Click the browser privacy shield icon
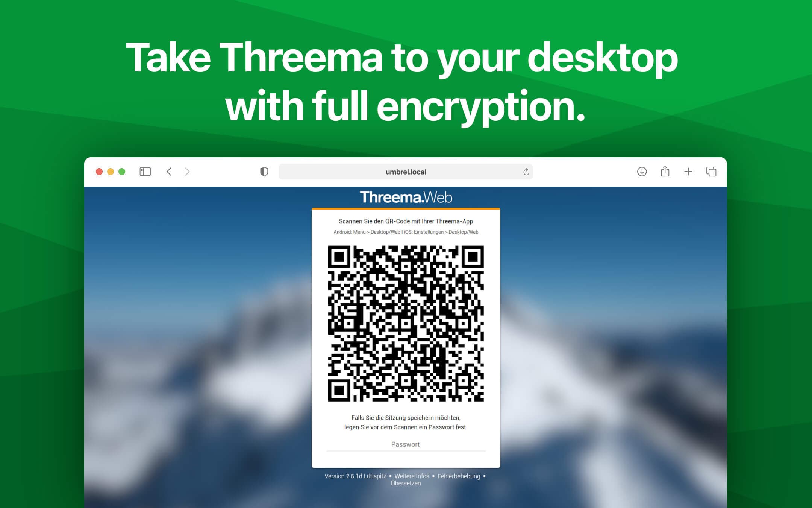The height and width of the screenshot is (508, 812). point(264,171)
